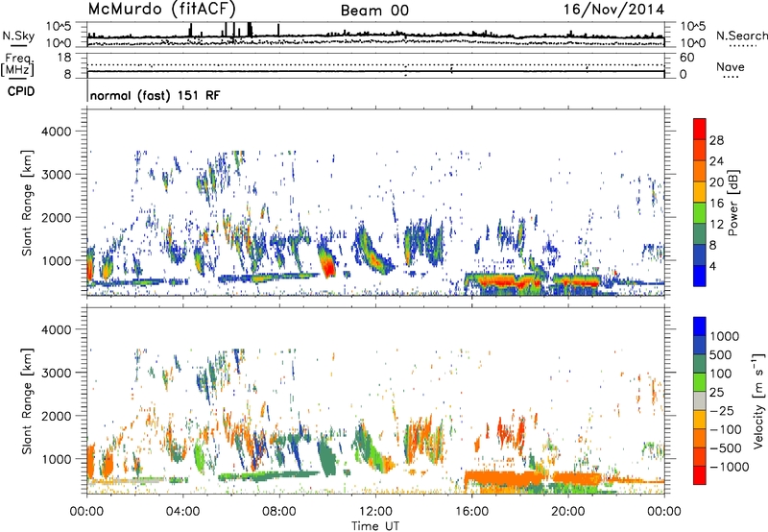This screenshot has width=768, height=532.
Task: Click the Time UT axis title
Action: click(375, 525)
